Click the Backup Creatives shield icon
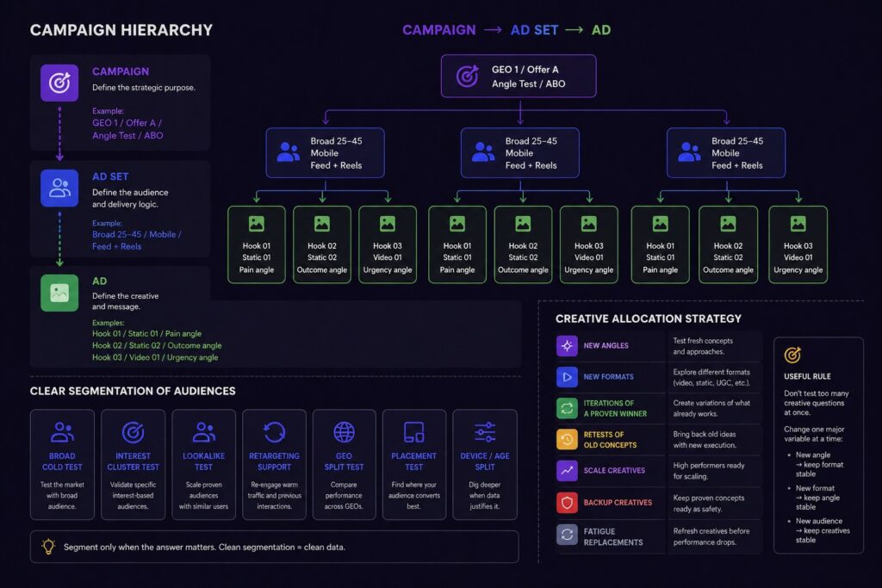This screenshot has height=588, width=882. 567,503
